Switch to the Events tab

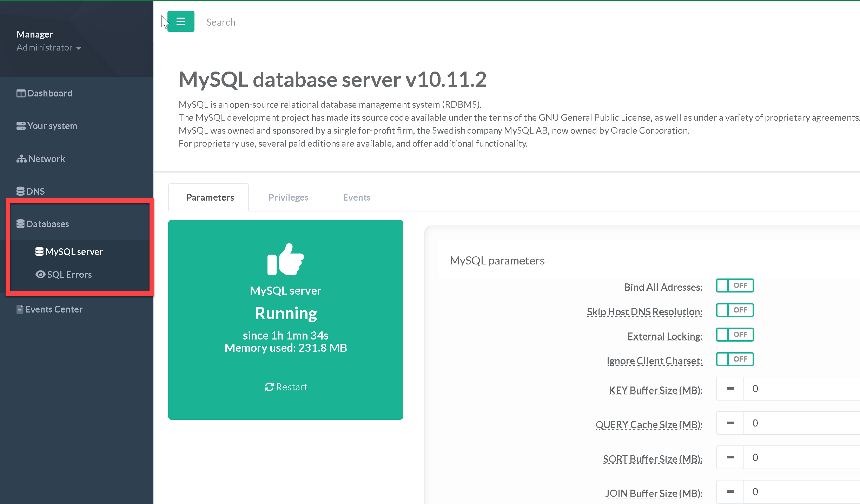pyautogui.click(x=356, y=197)
